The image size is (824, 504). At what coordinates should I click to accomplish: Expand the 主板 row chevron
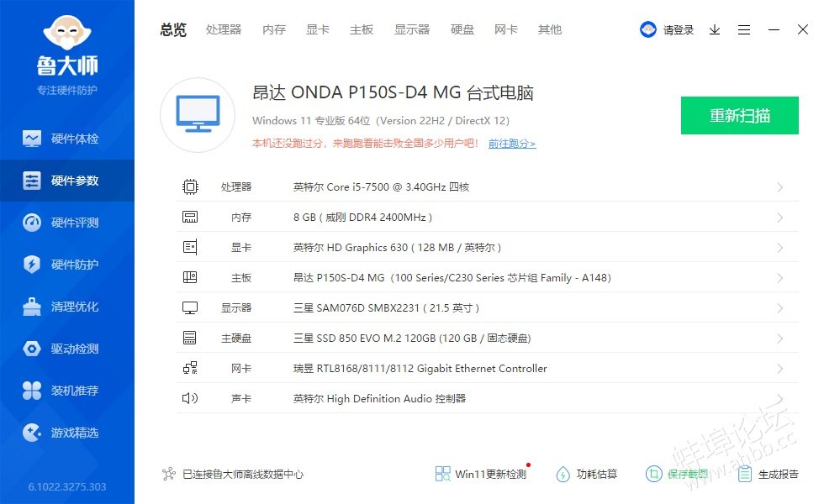point(780,278)
